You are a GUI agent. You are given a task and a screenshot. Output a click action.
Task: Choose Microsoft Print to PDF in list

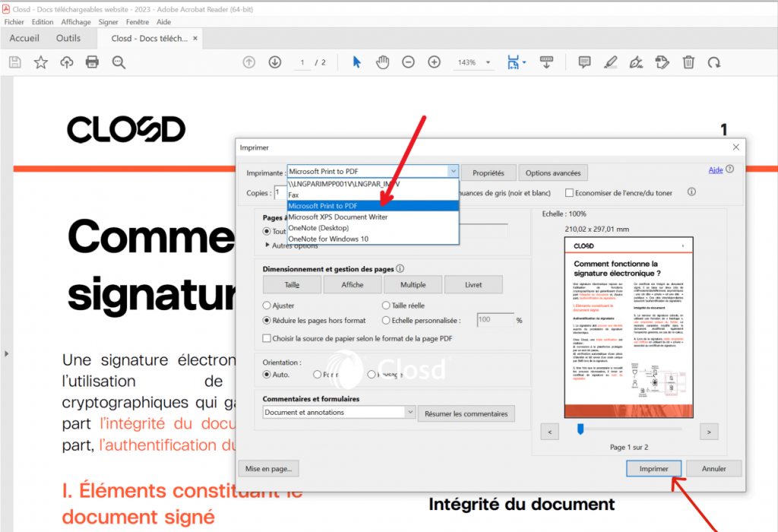pos(372,206)
